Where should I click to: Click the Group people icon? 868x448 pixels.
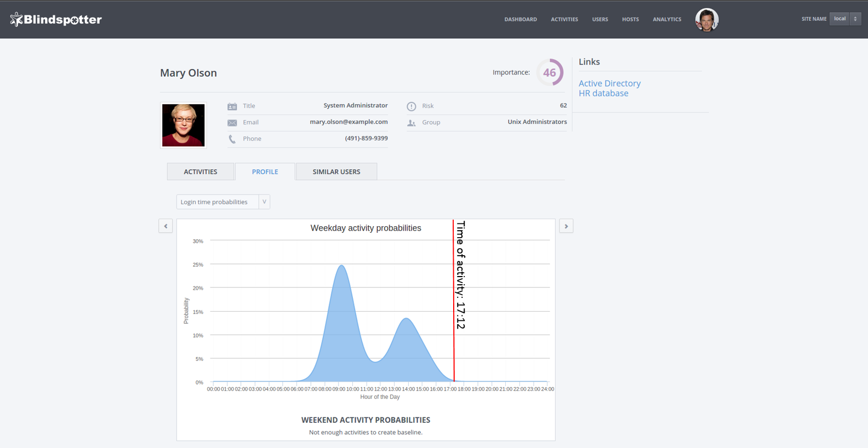[x=412, y=123]
